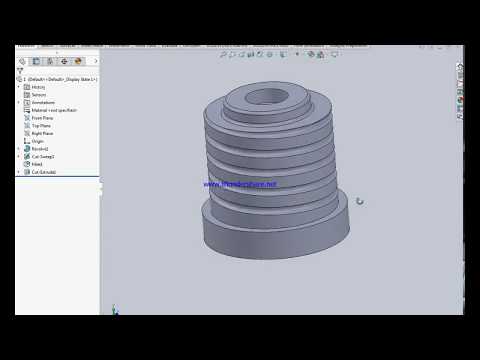Select Material not specified entry

point(50,110)
